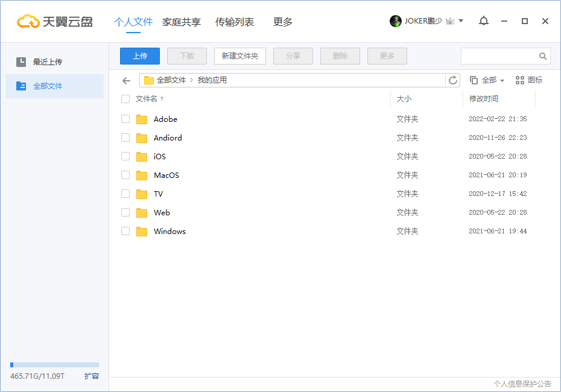Click the Windows folder name
Viewport: 561px width, 392px height.
coord(170,232)
